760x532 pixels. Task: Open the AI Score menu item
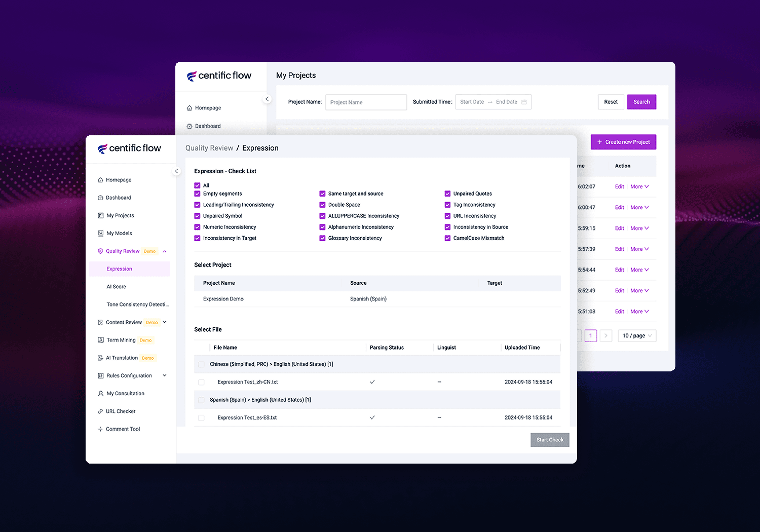[117, 287]
